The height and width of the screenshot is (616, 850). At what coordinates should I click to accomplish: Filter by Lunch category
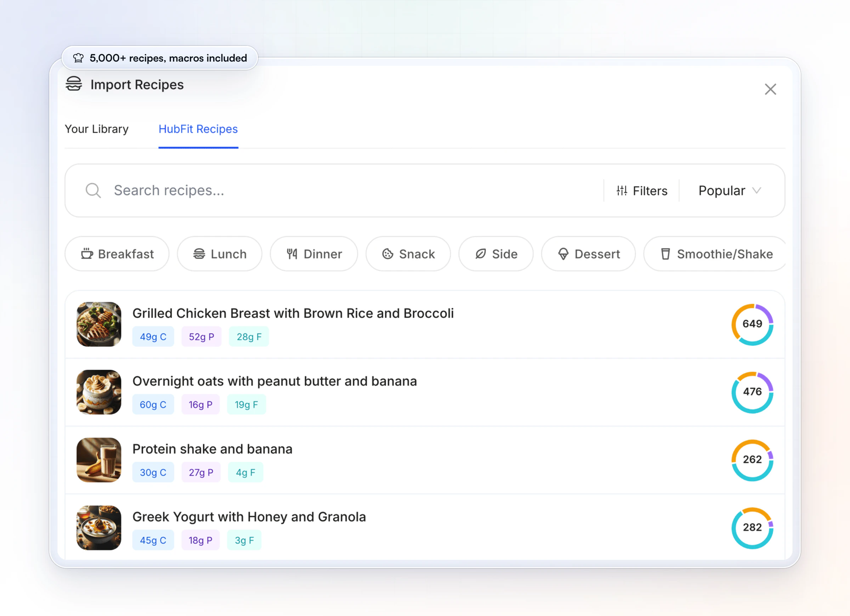click(220, 254)
